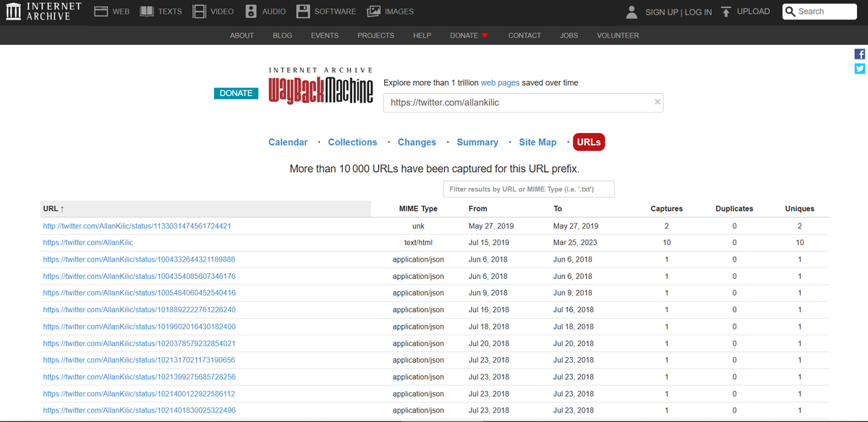Open status/1133031474561724421 URL link
The height and width of the screenshot is (422, 868).
coord(137,226)
